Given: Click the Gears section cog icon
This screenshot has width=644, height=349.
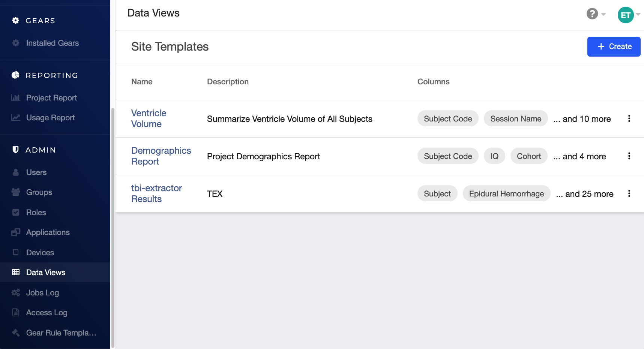Looking at the screenshot, I should point(15,21).
